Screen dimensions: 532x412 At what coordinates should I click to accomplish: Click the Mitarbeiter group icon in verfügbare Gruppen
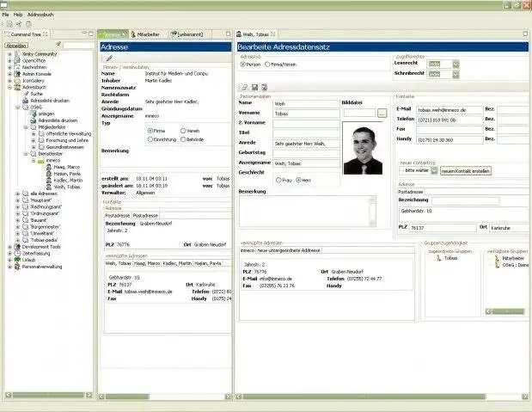(497, 259)
